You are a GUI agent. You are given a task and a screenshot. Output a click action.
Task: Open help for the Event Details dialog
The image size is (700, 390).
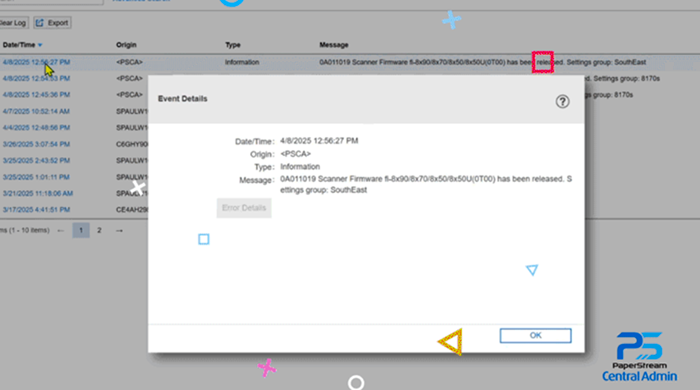click(x=562, y=102)
